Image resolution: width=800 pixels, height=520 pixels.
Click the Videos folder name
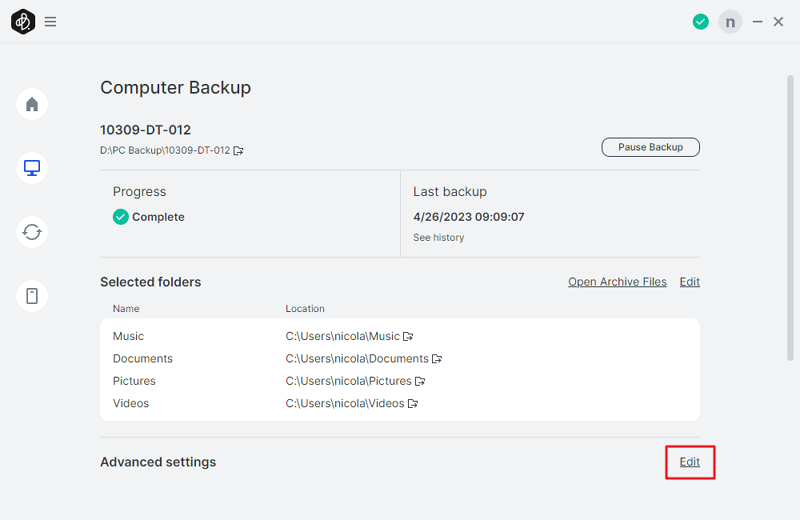(x=131, y=404)
